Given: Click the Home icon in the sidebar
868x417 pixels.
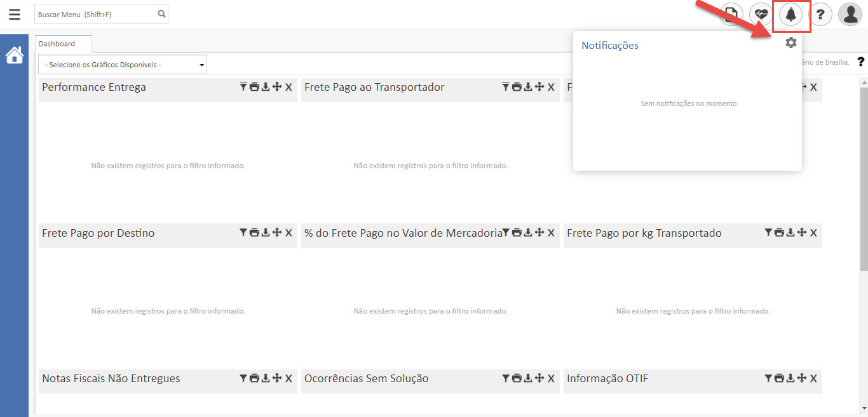Looking at the screenshot, I should coord(14,55).
